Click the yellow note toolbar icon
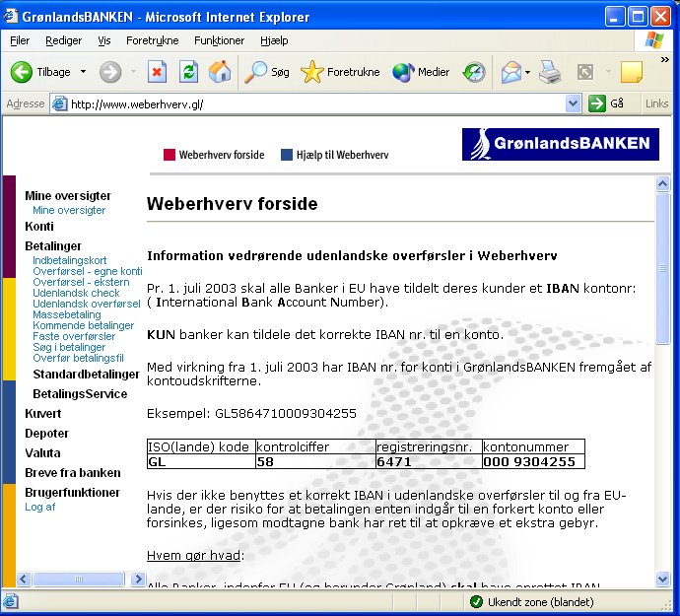This screenshot has height=616, width=680. point(632,72)
